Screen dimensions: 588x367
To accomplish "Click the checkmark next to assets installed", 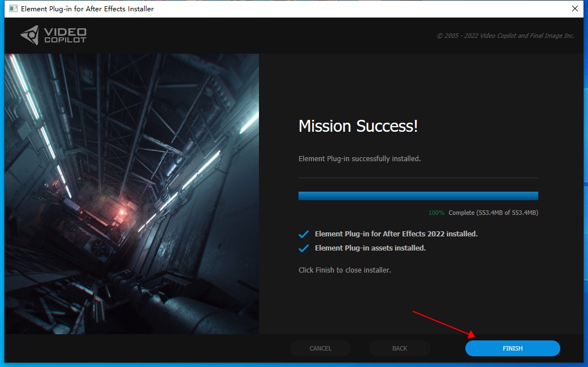I will tap(304, 248).
